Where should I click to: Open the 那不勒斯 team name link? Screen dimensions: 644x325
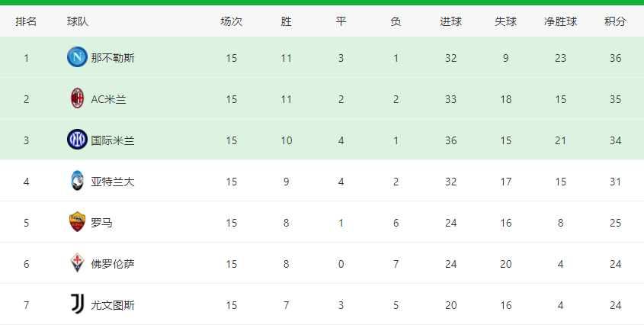click(x=113, y=58)
